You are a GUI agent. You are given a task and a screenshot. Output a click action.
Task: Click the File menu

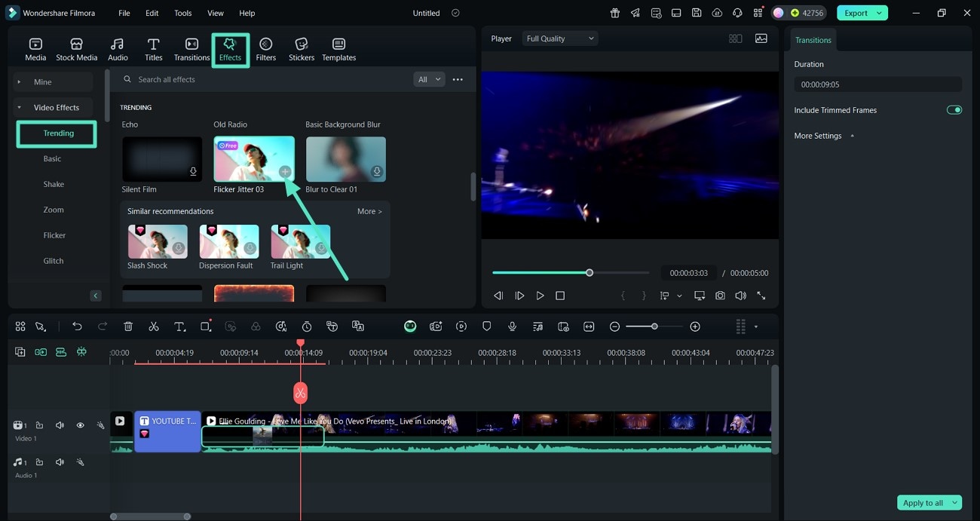[x=124, y=13]
